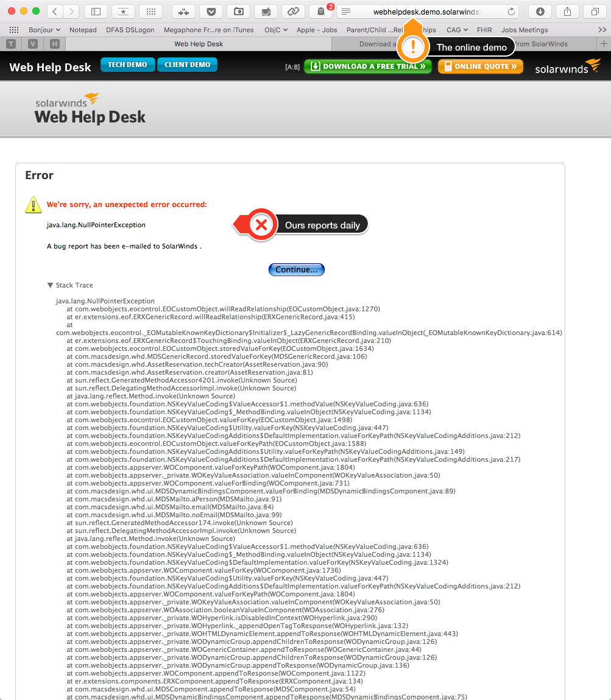Click the solarwinds logo in header bar
Screen dimensions: 611x700
[568, 66]
